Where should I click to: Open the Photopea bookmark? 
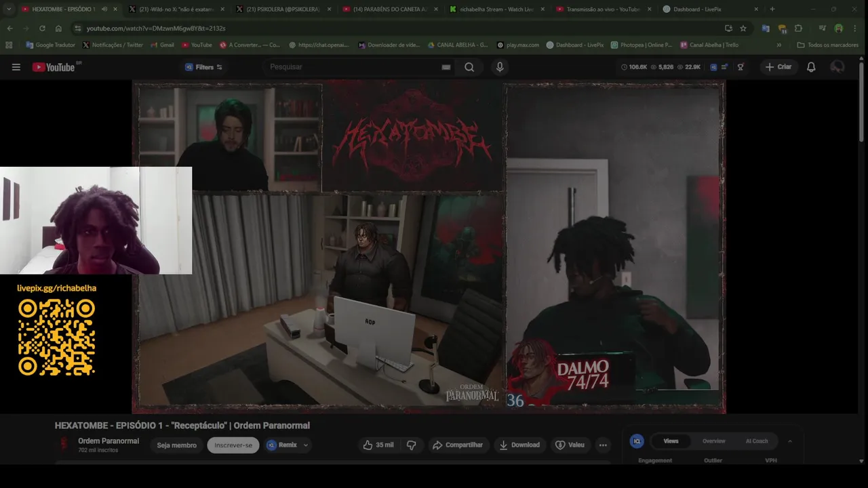(642, 45)
